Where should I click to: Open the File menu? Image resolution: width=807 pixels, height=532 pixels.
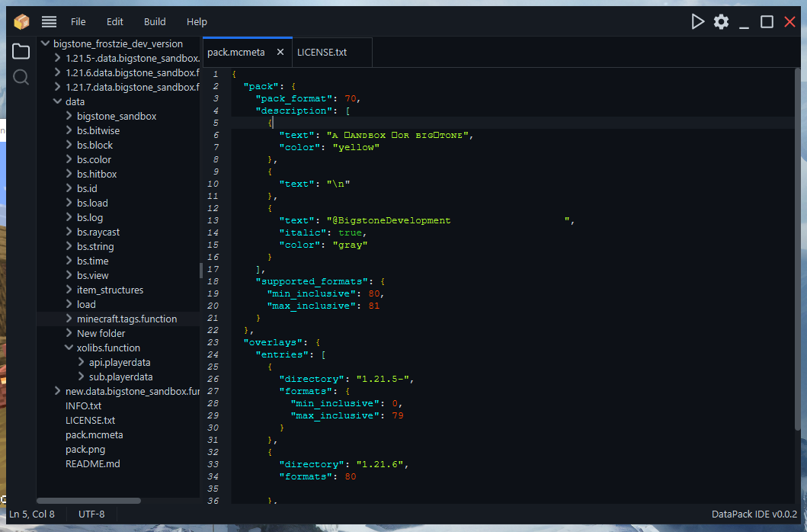tap(78, 21)
